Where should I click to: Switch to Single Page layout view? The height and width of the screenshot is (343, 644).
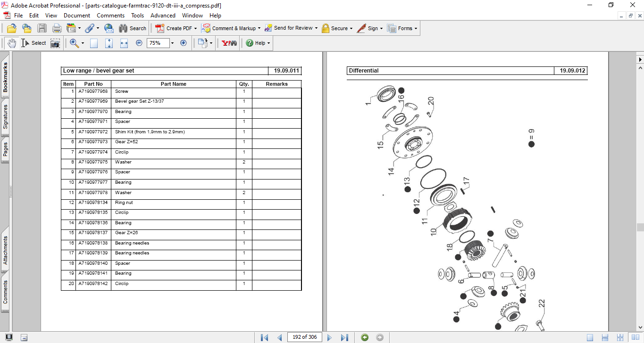pos(590,337)
